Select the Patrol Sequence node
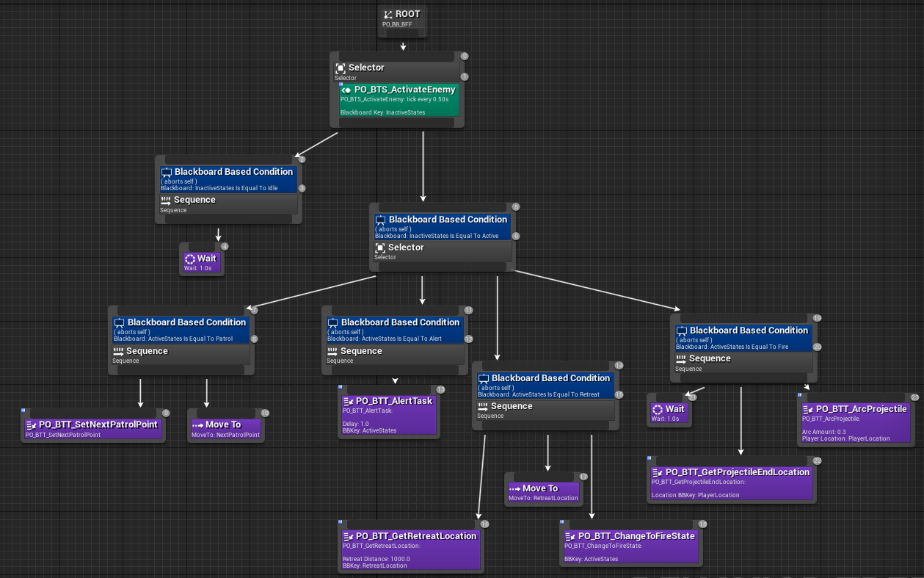This screenshot has height=578, width=924. (181, 355)
